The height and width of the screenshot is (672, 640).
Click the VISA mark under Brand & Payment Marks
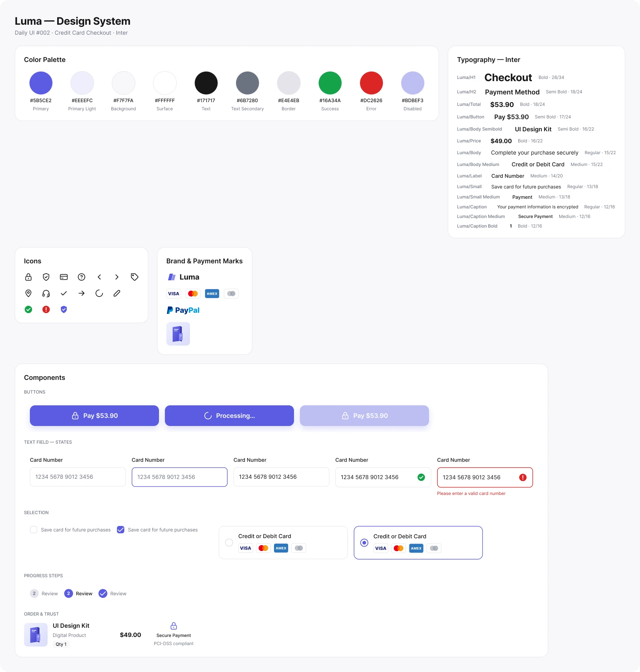pyautogui.click(x=174, y=294)
